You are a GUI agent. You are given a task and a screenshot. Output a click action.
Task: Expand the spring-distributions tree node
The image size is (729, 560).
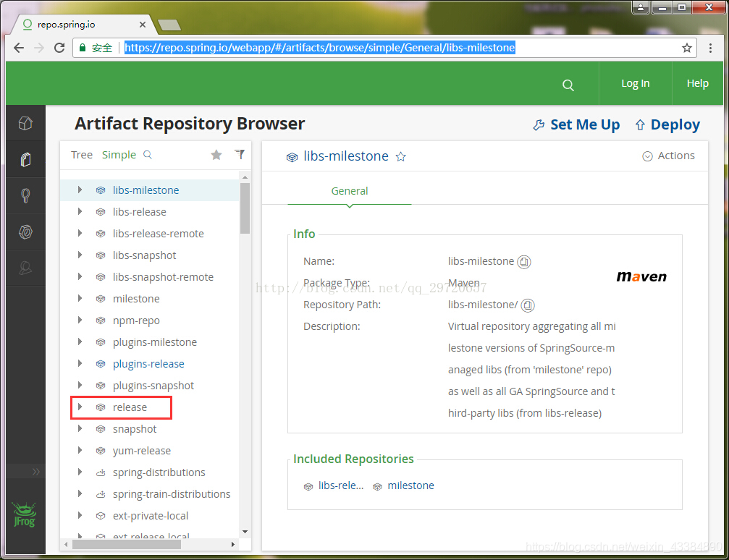tap(80, 472)
